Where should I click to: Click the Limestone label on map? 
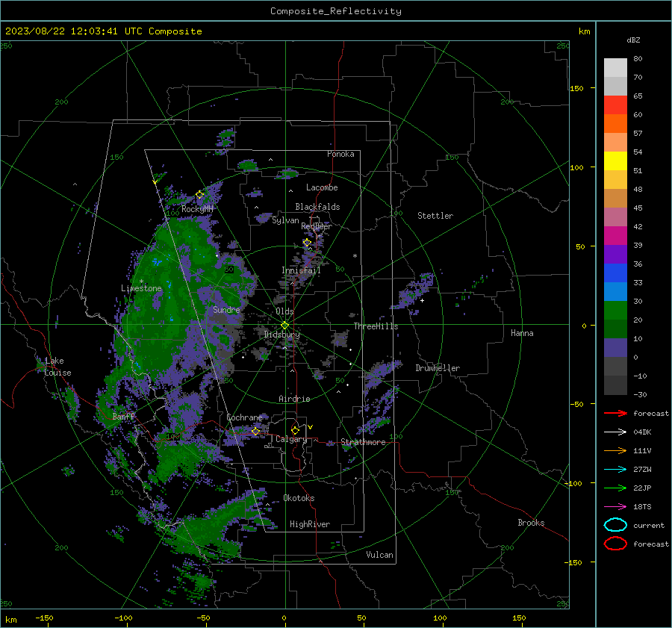click(141, 288)
